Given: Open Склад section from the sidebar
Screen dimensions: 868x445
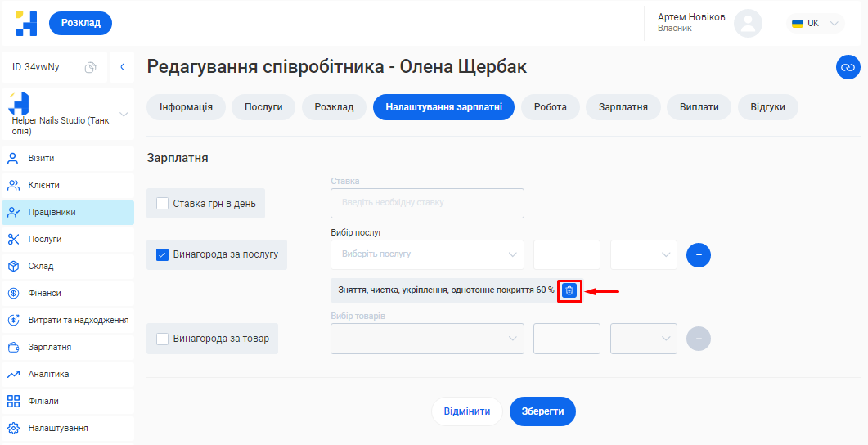Looking at the screenshot, I should tap(41, 266).
